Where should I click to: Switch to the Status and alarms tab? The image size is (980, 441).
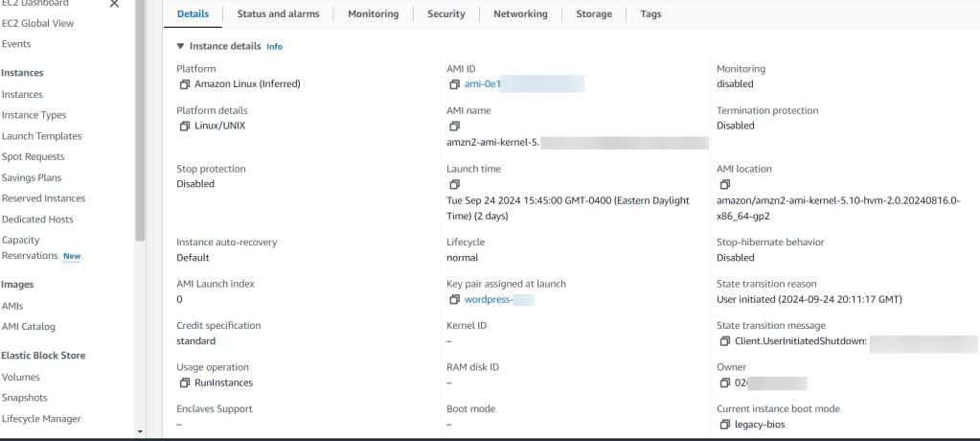278,14
